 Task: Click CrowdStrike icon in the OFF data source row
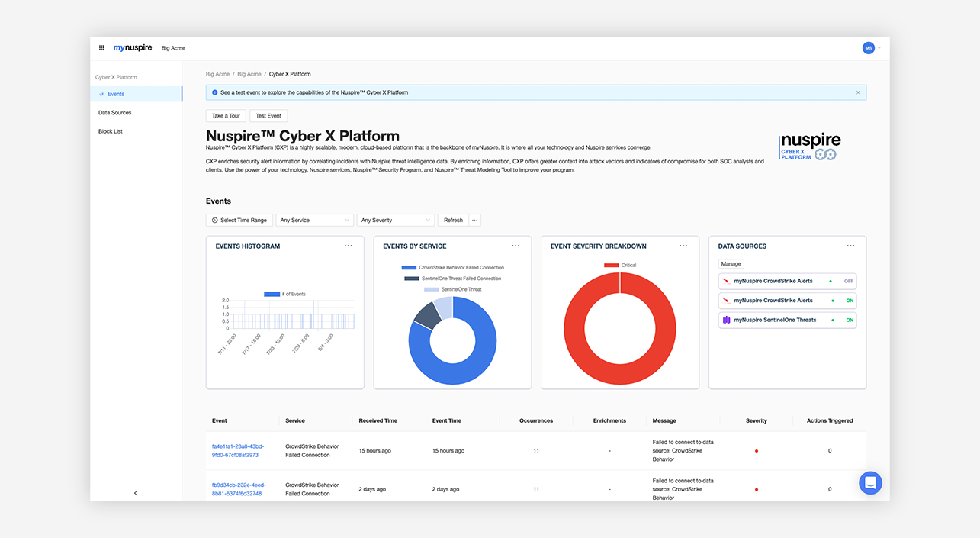726,282
